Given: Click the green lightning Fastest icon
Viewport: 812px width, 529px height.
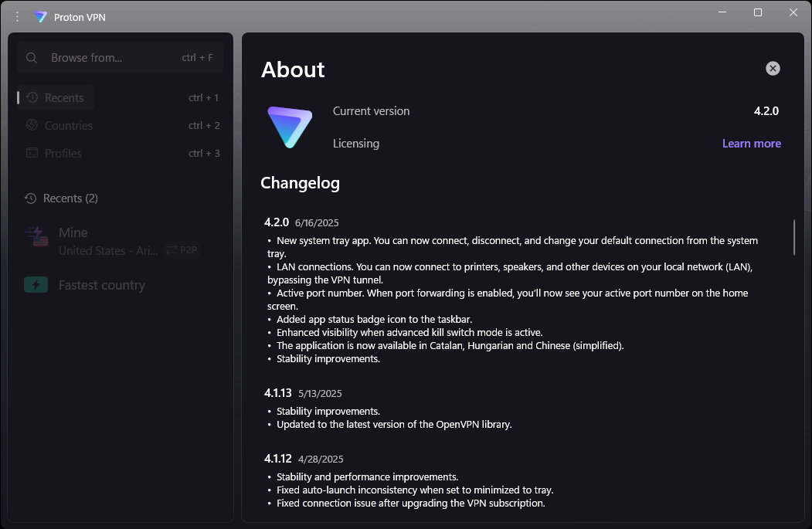Looking at the screenshot, I should (36, 285).
